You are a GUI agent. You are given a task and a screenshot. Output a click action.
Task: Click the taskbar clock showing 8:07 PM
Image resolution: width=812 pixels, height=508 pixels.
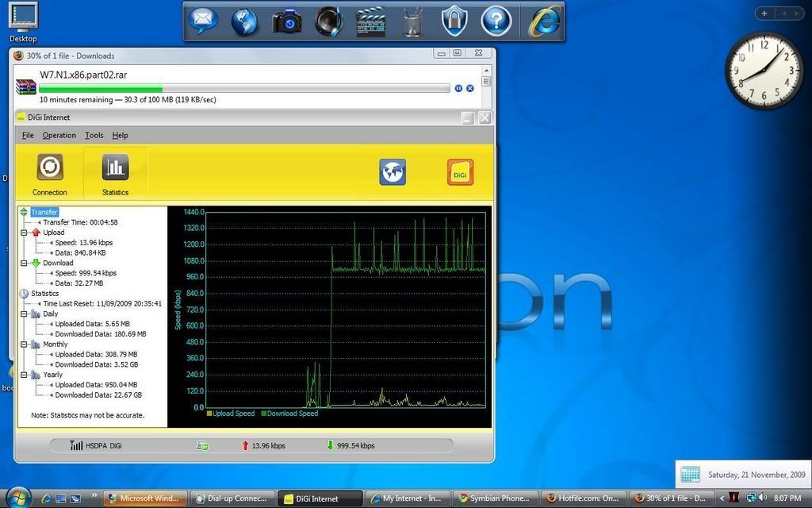787,498
